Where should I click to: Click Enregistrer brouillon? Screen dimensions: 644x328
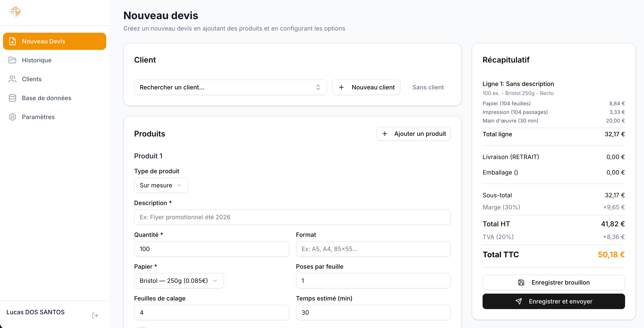pos(554,282)
